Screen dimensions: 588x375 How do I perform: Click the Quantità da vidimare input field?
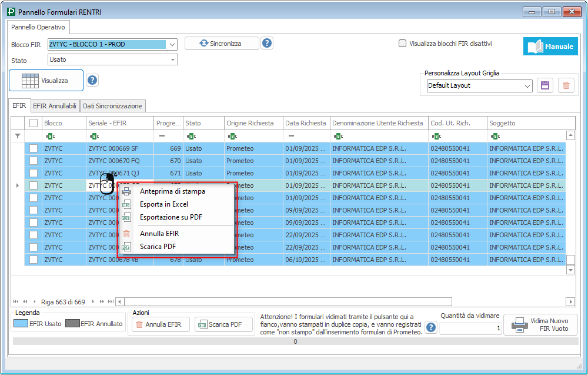(470, 328)
